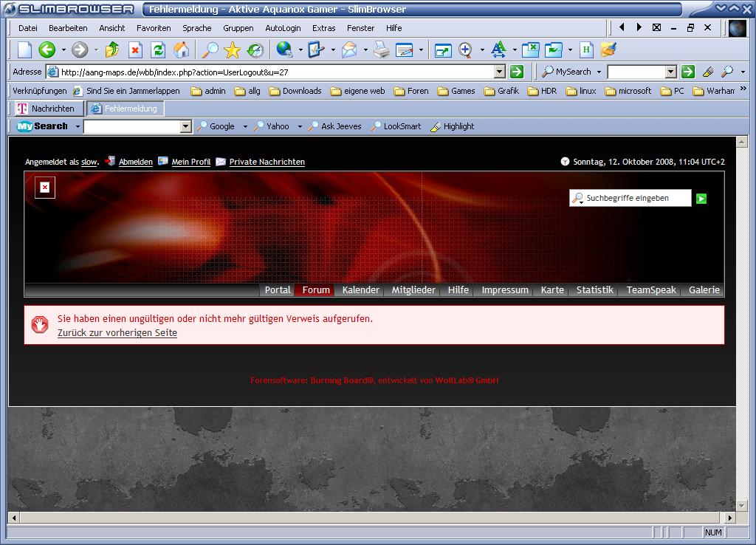The width and height of the screenshot is (756, 545).
Task: Open the MySearch engine dropdown arrow
Action: [599, 72]
